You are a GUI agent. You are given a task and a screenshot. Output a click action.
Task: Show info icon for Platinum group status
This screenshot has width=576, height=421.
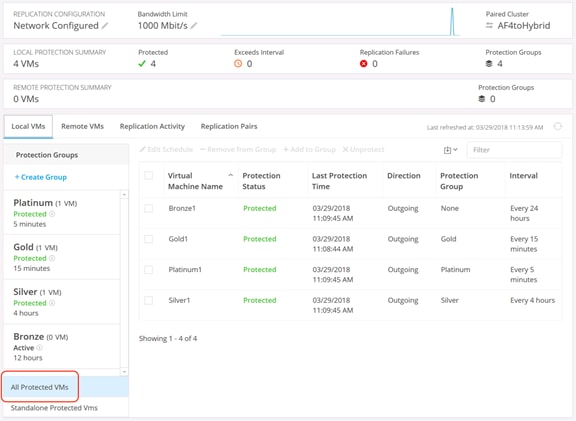52,214
